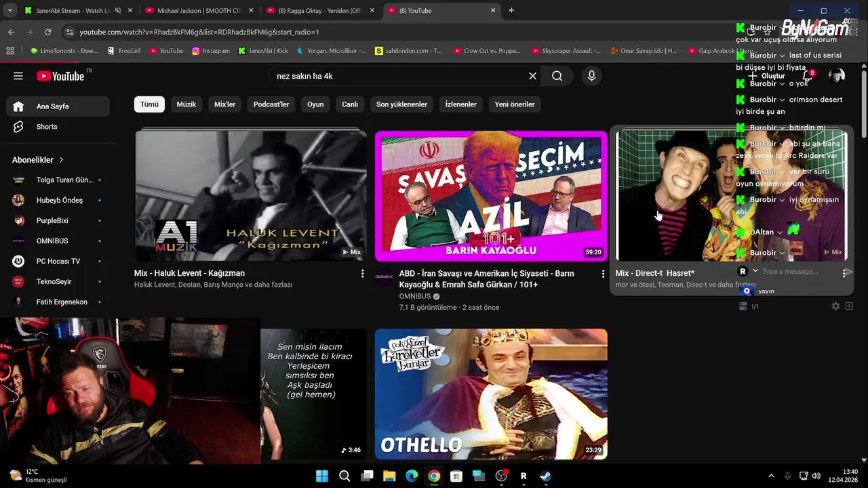The height and width of the screenshot is (488, 868).
Task: Open the JanerAbi | Kick bookmark
Action: tap(263, 51)
